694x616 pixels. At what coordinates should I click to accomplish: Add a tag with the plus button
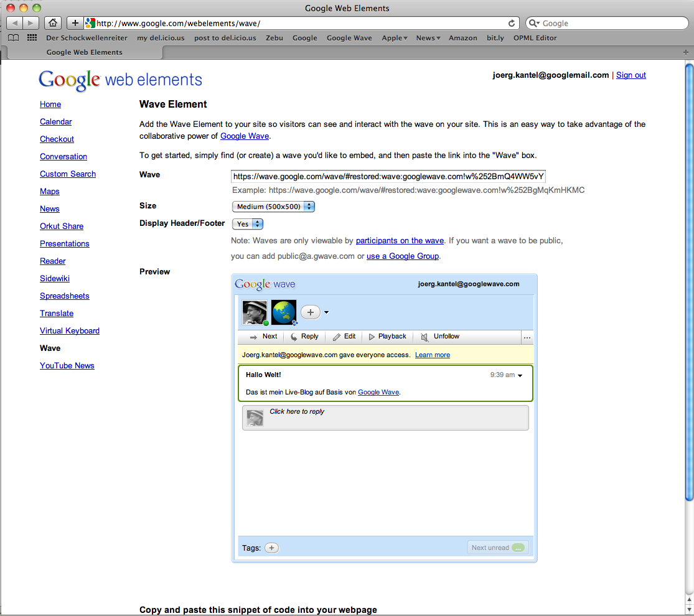[x=272, y=548]
